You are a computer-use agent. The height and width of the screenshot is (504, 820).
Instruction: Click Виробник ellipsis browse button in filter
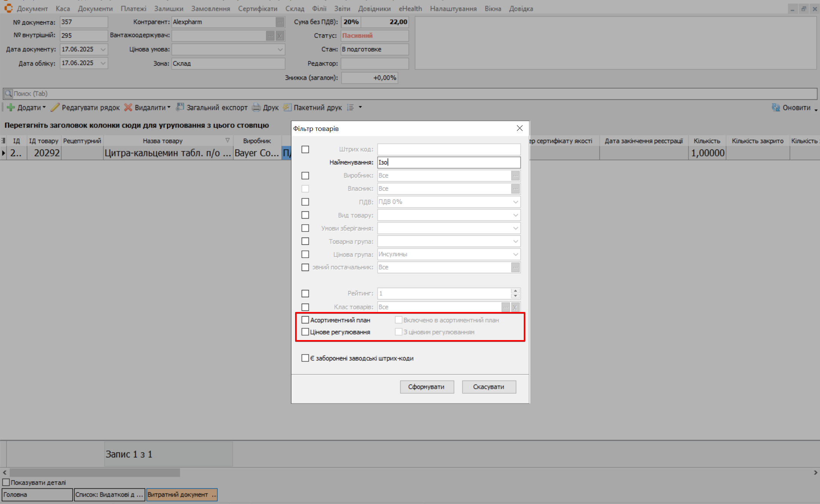[x=515, y=176]
